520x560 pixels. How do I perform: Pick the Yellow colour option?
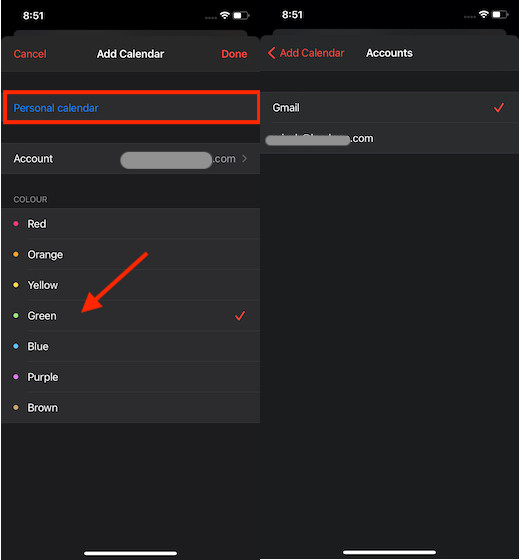click(x=131, y=285)
